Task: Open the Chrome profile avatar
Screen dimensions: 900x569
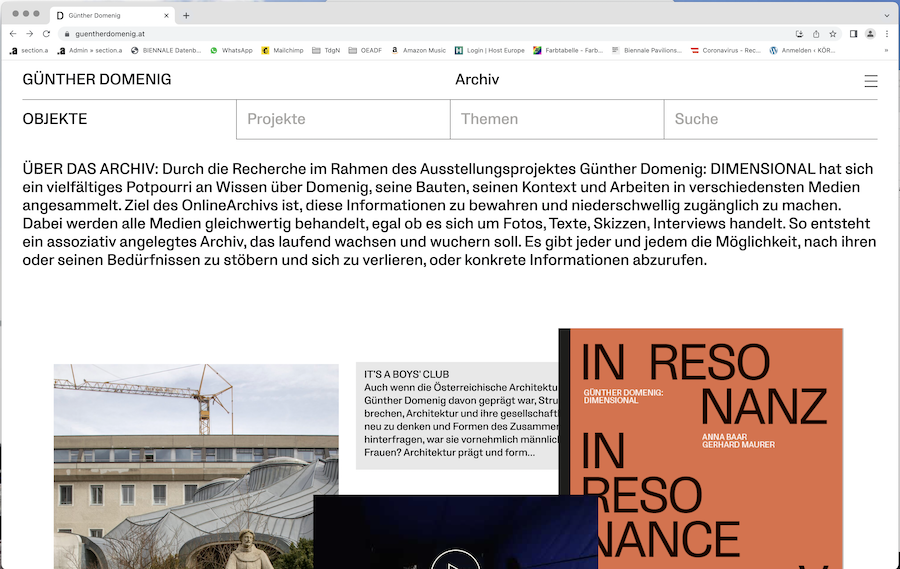Action: [x=870, y=34]
